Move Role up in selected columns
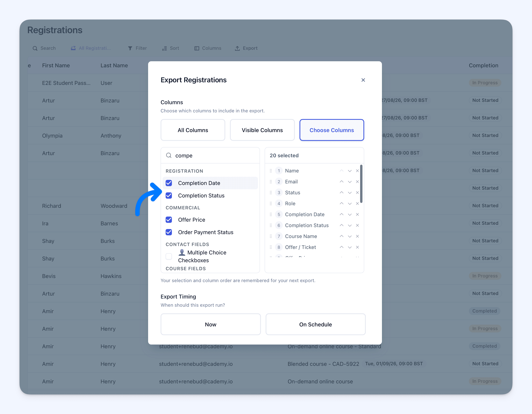This screenshot has height=414, width=532. coord(341,204)
